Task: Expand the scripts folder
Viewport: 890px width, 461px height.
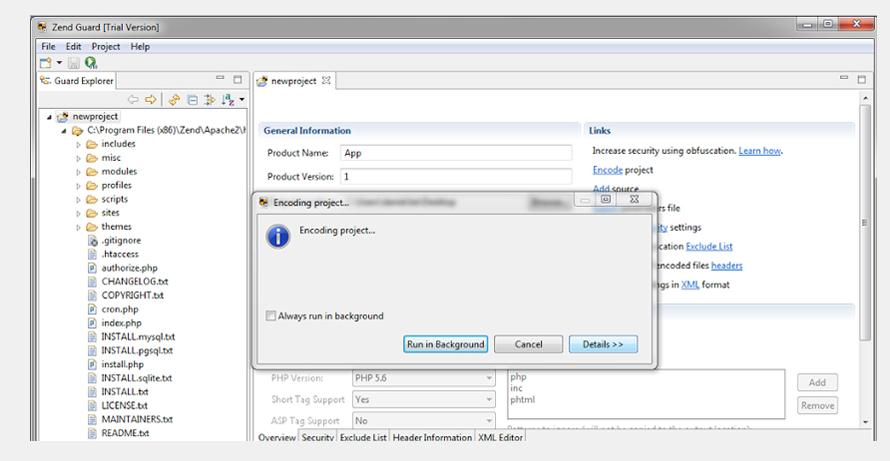Action: [x=78, y=200]
